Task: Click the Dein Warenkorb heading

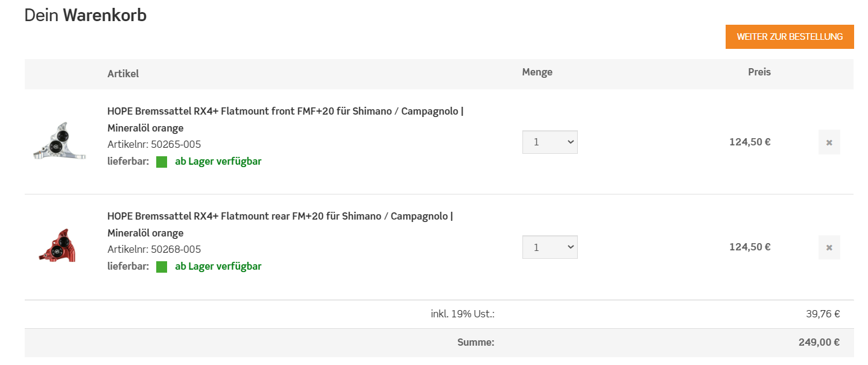Action: click(85, 16)
